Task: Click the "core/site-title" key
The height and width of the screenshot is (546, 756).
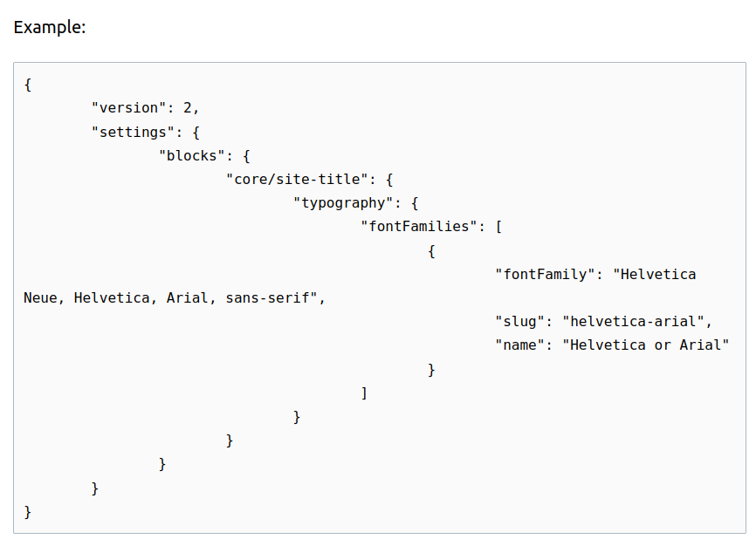Action: tap(298, 180)
